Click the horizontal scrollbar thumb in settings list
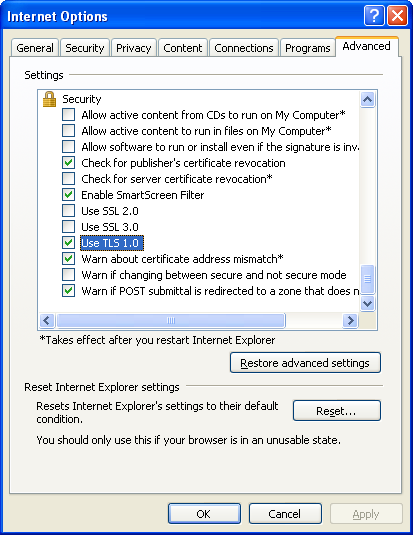417x540 pixels. [171, 320]
